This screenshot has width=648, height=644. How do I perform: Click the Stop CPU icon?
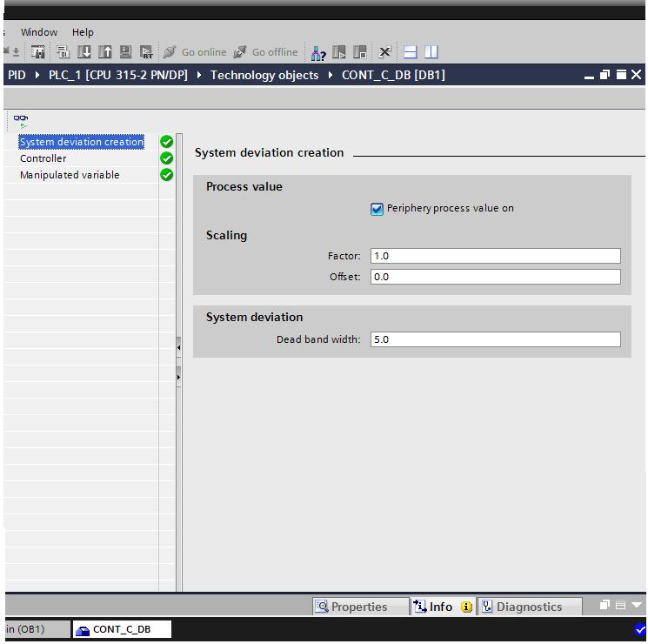tap(359, 52)
